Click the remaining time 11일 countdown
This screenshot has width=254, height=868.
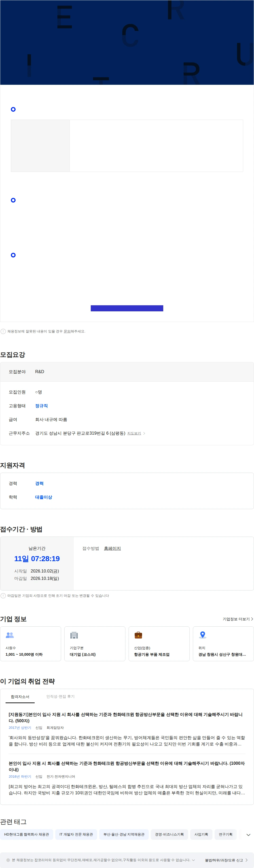37,558
